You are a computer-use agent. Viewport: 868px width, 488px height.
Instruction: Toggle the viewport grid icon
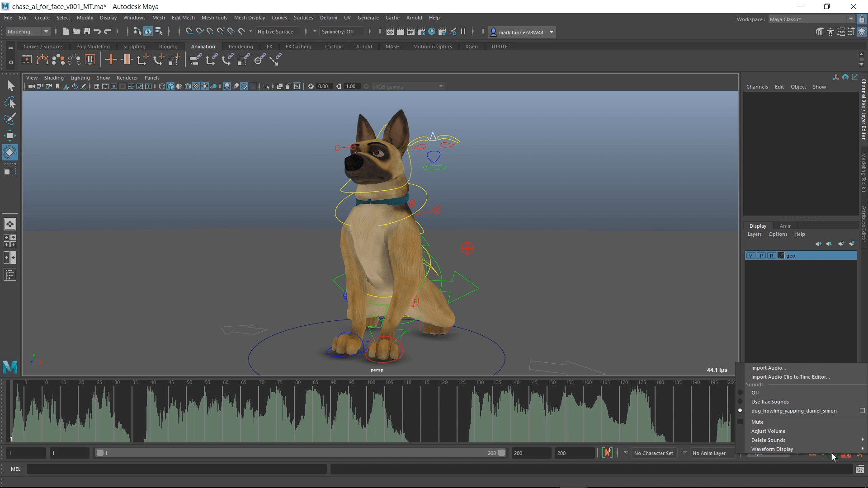coord(96,86)
